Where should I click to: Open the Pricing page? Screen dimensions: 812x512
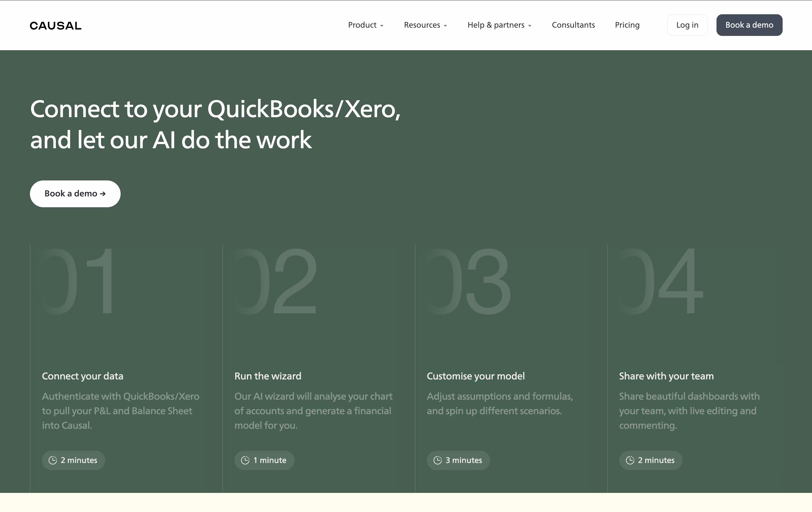tap(627, 25)
